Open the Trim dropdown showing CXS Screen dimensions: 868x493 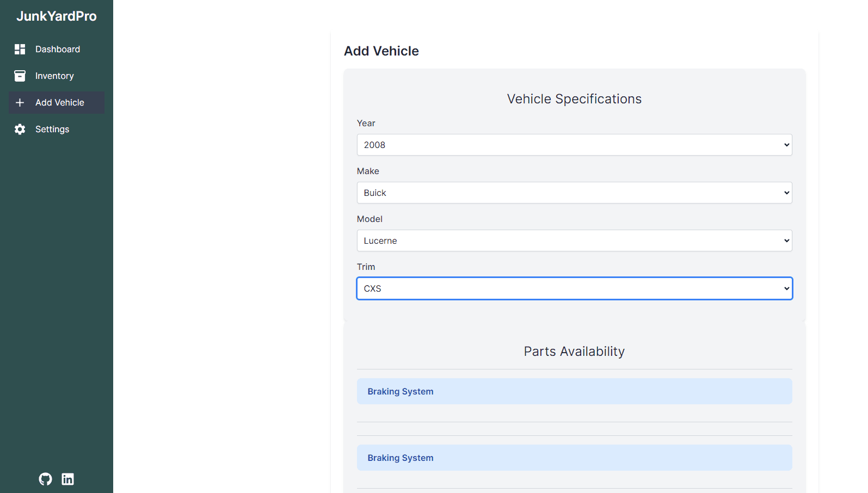[574, 288]
